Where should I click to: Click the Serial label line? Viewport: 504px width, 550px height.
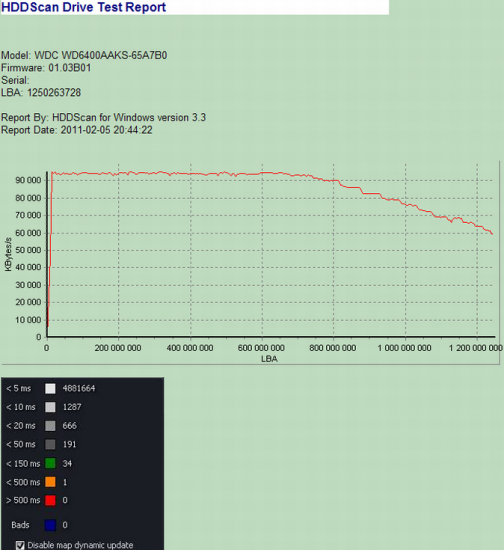(15, 80)
